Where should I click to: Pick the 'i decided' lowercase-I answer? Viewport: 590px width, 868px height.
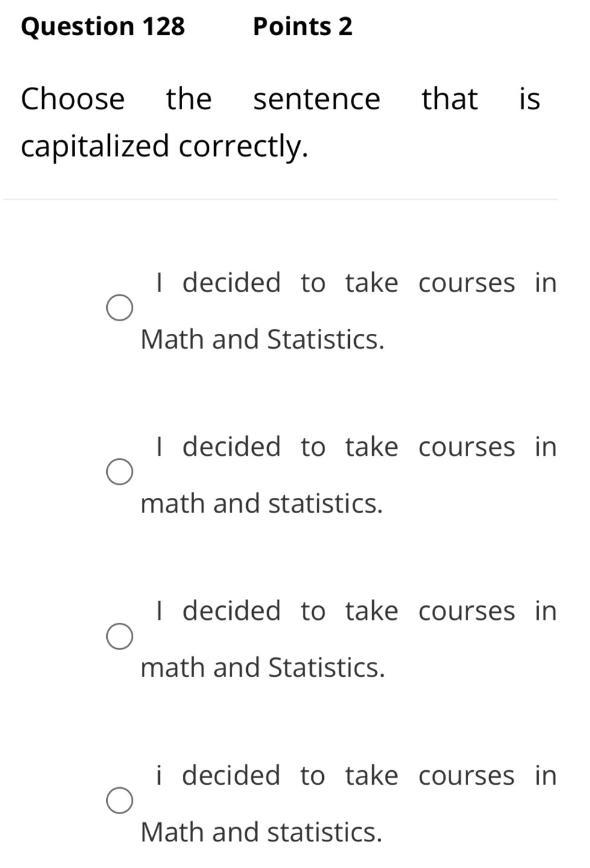(x=120, y=800)
